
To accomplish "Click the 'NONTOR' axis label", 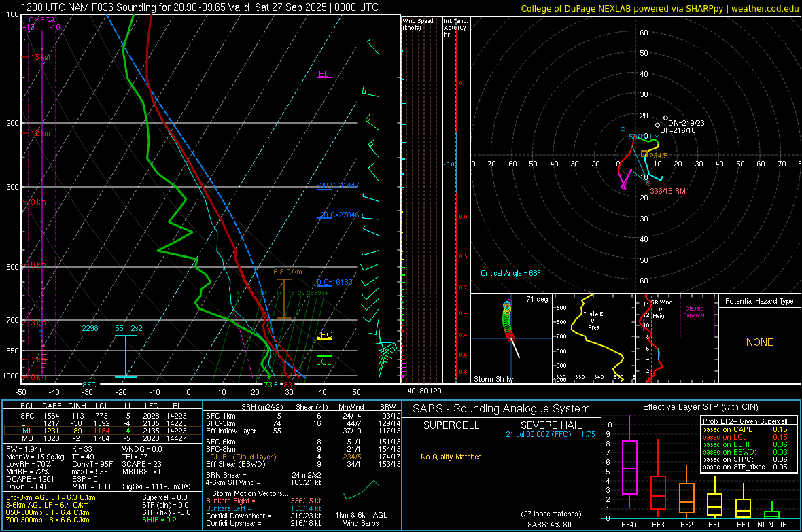I will (x=772, y=525).
